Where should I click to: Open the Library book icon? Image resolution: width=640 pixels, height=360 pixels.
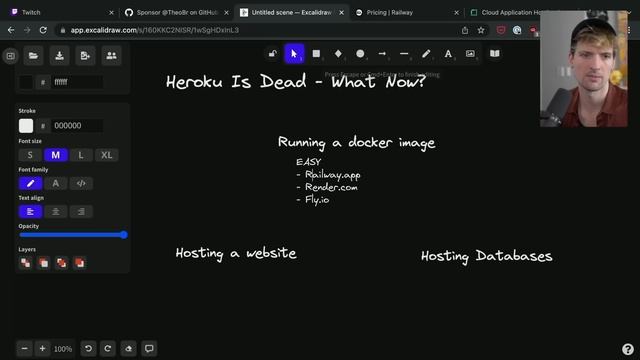coord(495,54)
